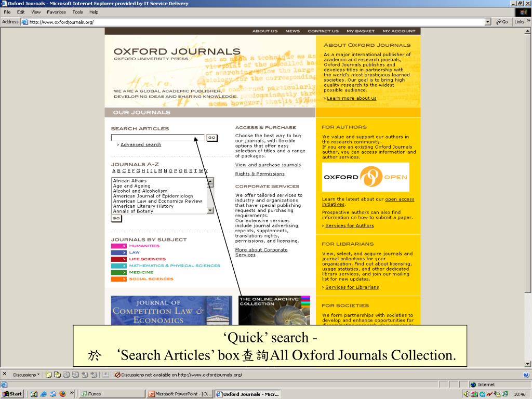
Task: Click the insert discussion note icon
Action: (x=48, y=375)
